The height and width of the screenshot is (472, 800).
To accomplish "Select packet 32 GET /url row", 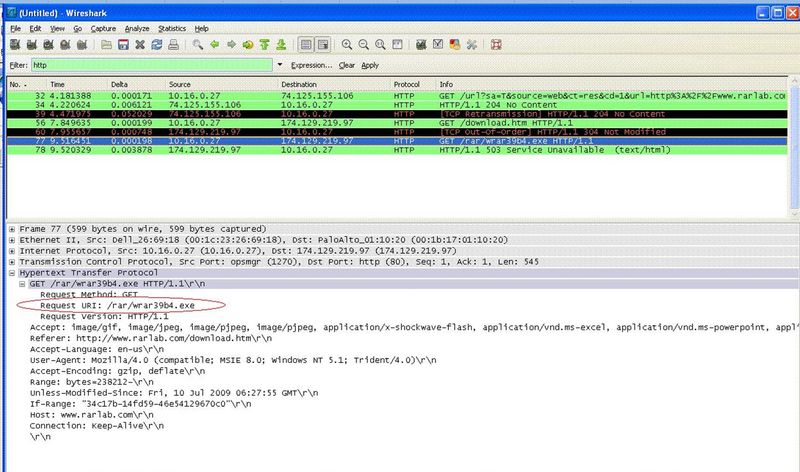I will [397, 96].
